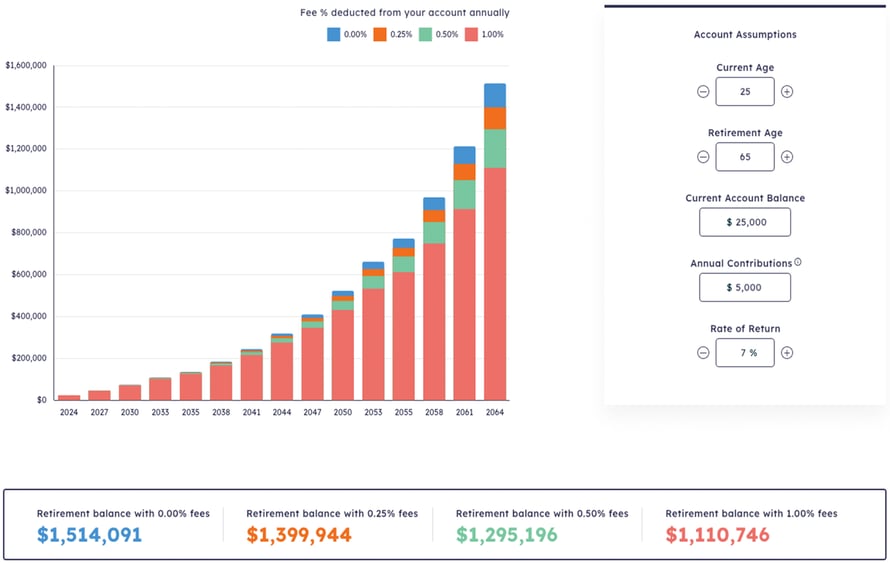890x563 pixels.
Task: Click the $1,110,746 retirement balance value
Action: coord(717,535)
